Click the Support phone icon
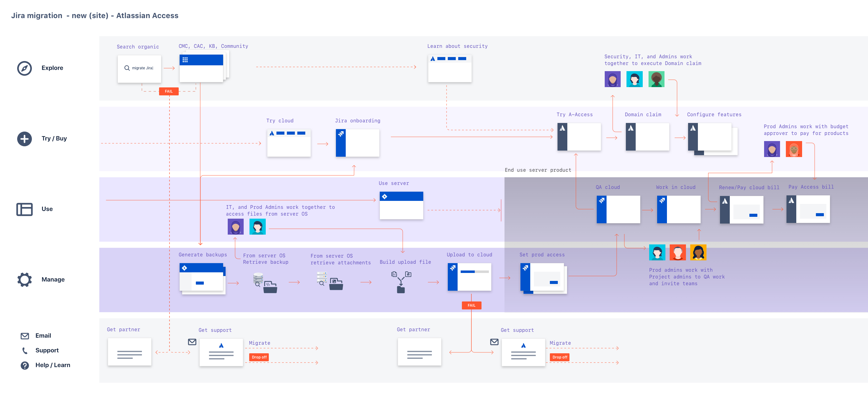Image resolution: width=868 pixels, height=418 pixels. coord(25,351)
